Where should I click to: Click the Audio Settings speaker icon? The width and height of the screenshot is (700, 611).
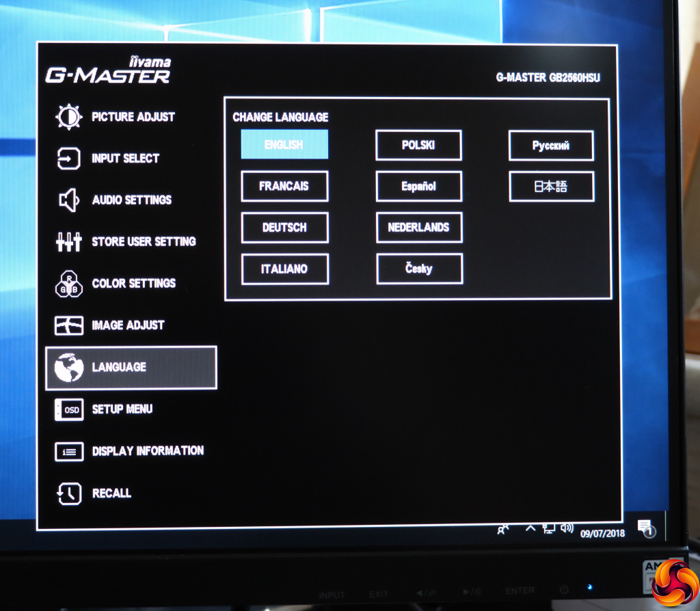[69, 200]
